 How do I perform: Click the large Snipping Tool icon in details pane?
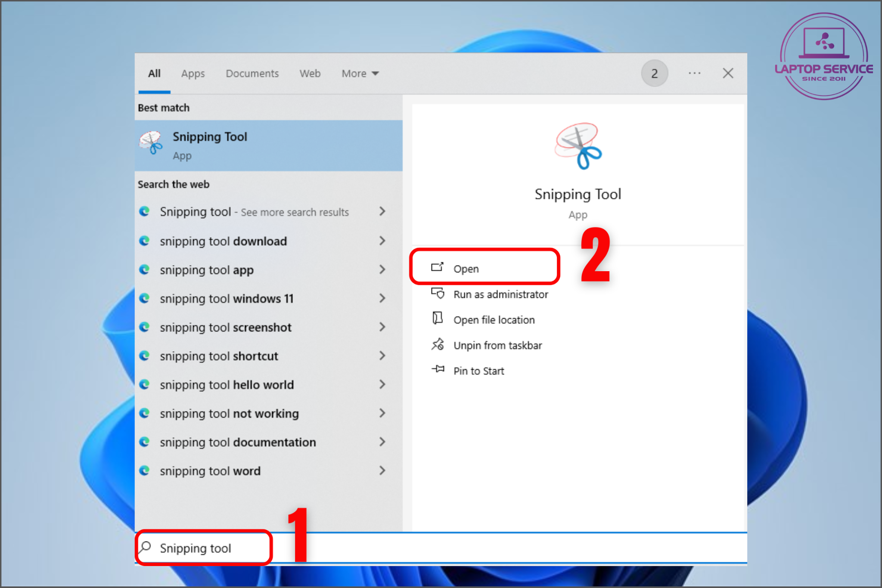click(x=578, y=146)
